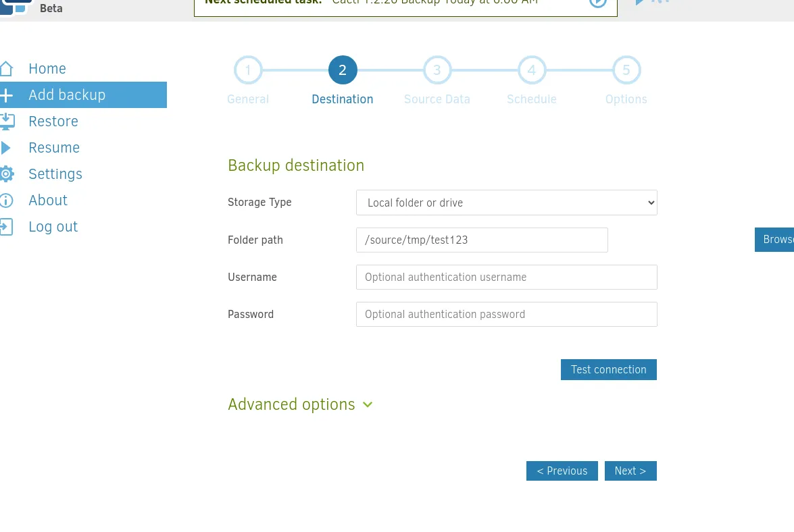Click the Log out arrow icon
This screenshot has width=794, height=532.
[x=6, y=227]
